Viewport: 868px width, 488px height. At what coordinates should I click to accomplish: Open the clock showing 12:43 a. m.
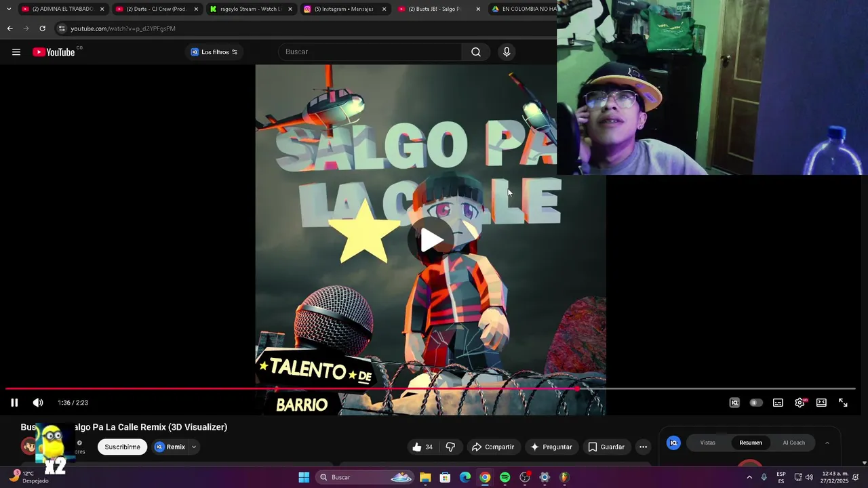835,477
